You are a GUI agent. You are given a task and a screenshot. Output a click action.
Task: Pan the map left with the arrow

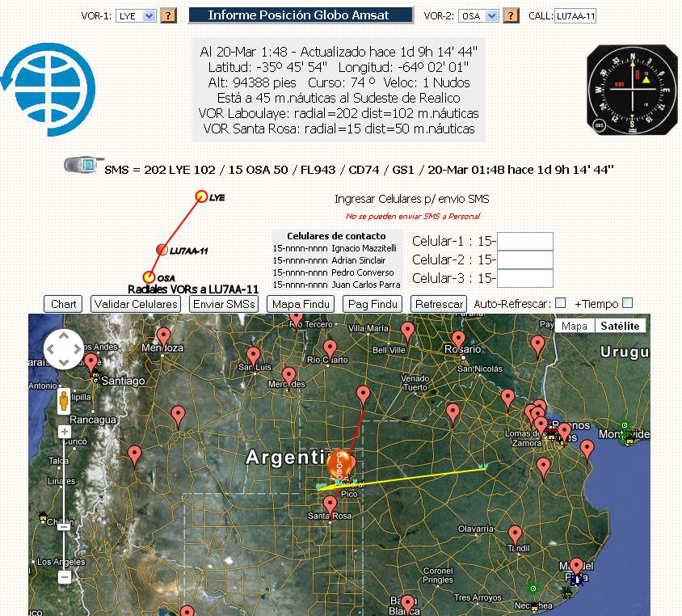pyautogui.click(x=51, y=349)
